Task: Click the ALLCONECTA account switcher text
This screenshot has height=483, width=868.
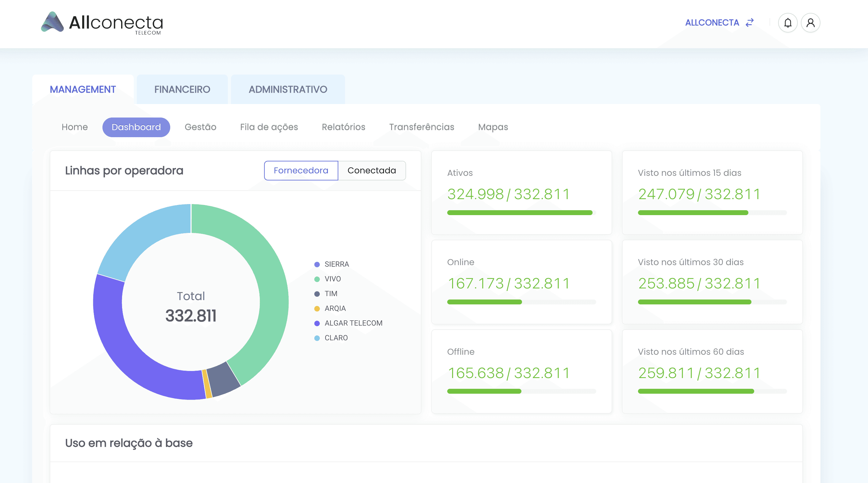Action: 712,23
